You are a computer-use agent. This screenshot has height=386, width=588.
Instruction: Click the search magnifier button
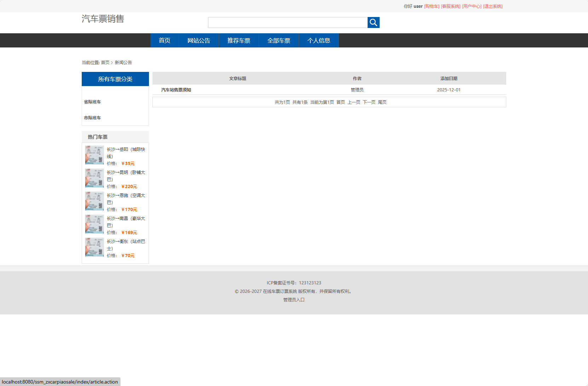pyautogui.click(x=373, y=22)
